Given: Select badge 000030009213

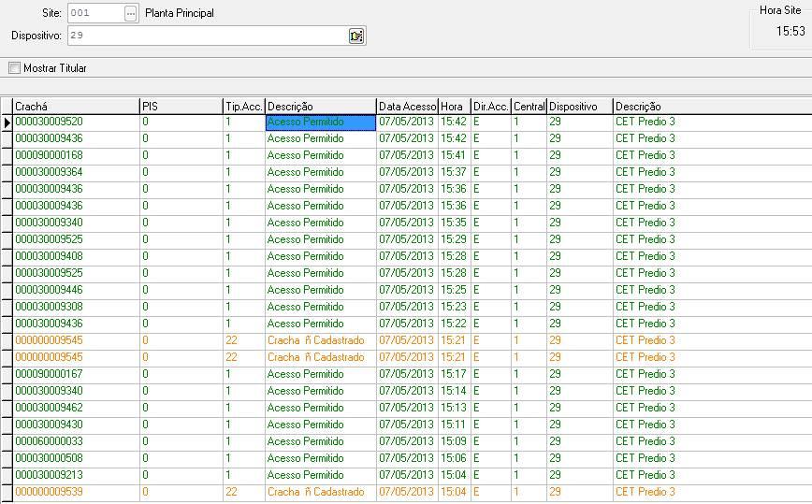Looking at the screenshot, I should click(49, 474).
